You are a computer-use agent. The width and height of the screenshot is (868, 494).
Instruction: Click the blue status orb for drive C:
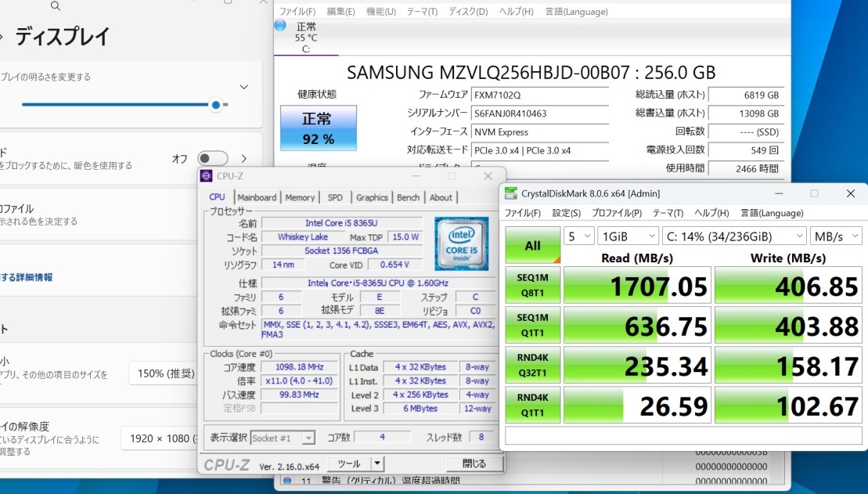280,26
